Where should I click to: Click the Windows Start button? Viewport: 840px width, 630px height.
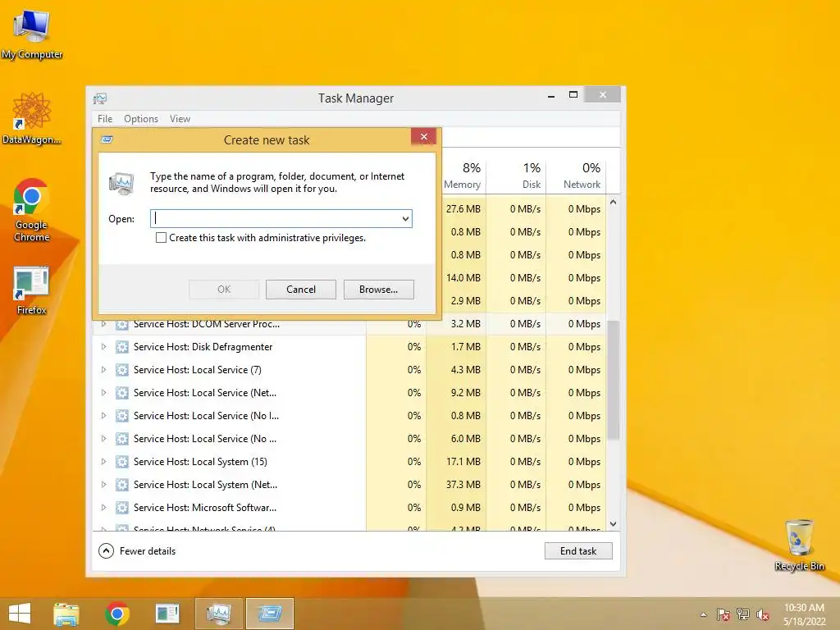(20, 614)
